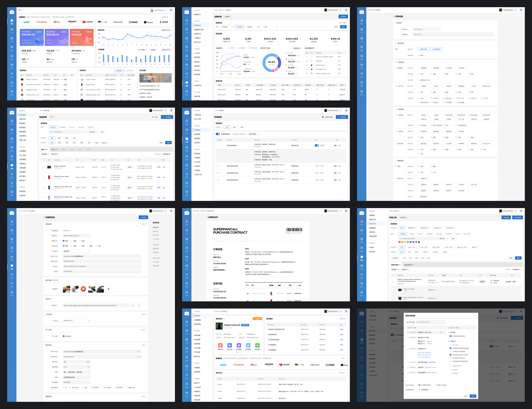The width and height of the screenshot is (532, 409).
Task: Pick the red color tag in 采购订单 filters
Action: point(399,242)
